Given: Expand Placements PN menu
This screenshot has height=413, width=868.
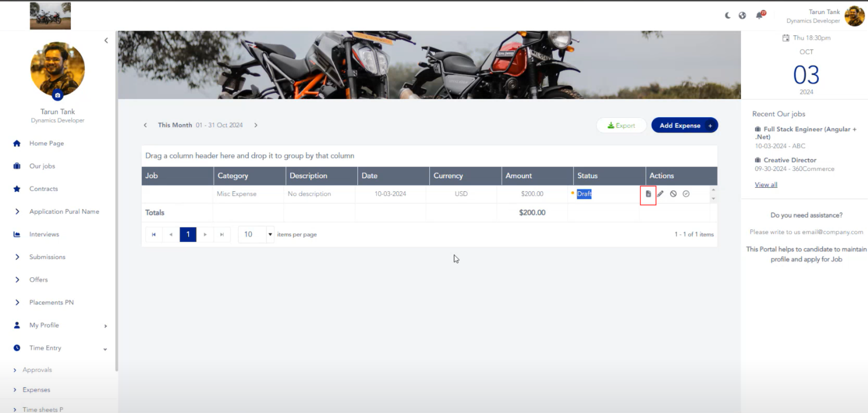Looking at the screenshot, I should click(52, 302).
